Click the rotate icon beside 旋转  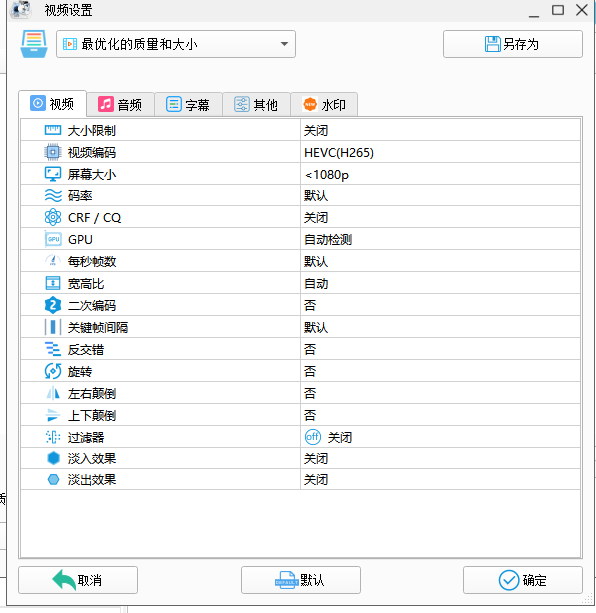pos(53,371)
